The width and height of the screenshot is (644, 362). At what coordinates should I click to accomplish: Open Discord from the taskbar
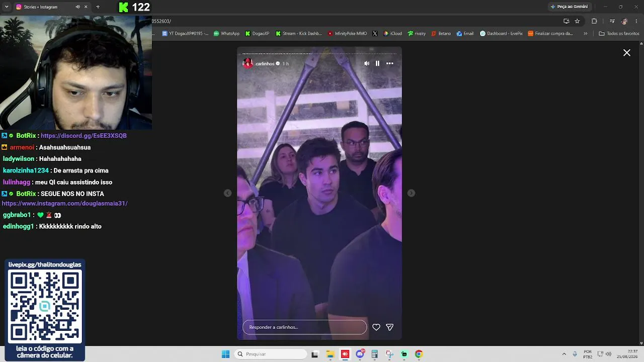(360, 354)
